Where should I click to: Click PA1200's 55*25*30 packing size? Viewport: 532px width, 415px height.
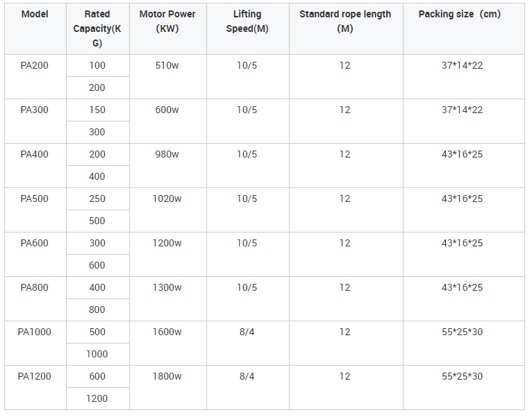pos(463,376)
